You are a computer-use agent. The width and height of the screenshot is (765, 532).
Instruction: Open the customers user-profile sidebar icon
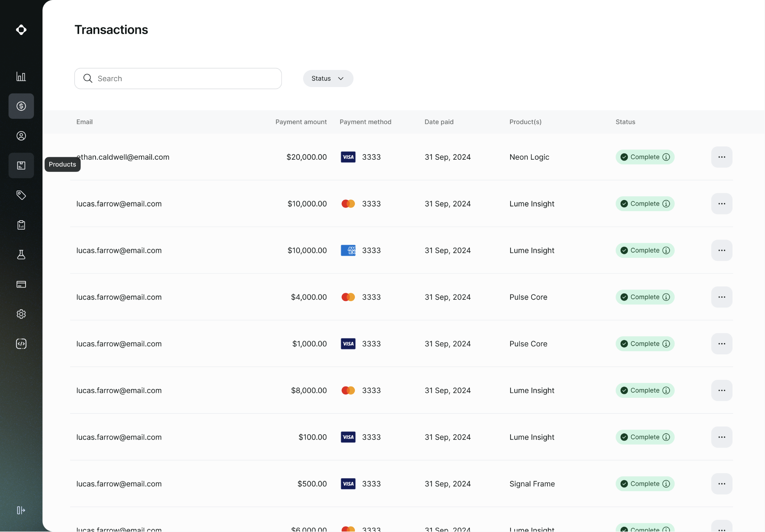[x=21, y=136]
